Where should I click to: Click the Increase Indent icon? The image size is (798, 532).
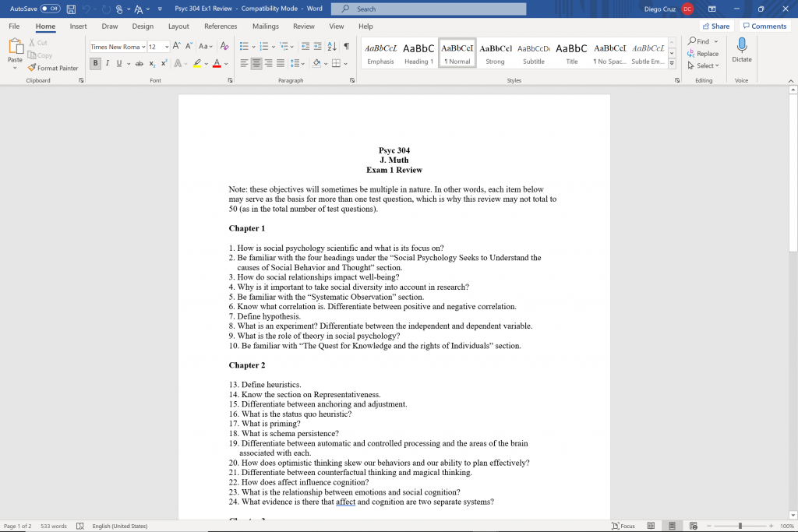pyautogui.click(x=318, y=46)
